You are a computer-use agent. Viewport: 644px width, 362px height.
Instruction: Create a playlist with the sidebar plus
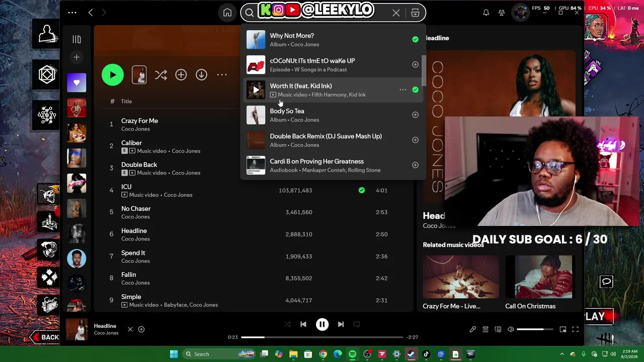76,57
